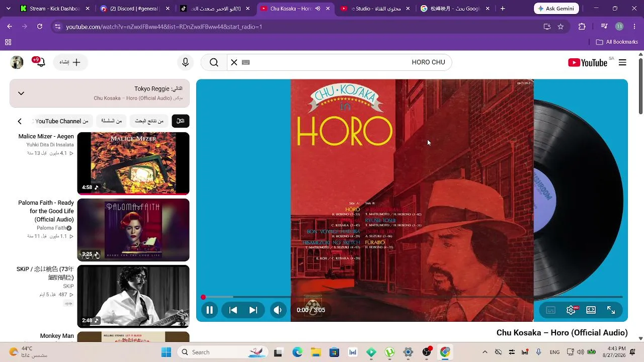This screenshot has width=644, height=362.
Task: Click 'Paloma Faith - Ready for the Good Life' title
Action: (x=46, y=211)
